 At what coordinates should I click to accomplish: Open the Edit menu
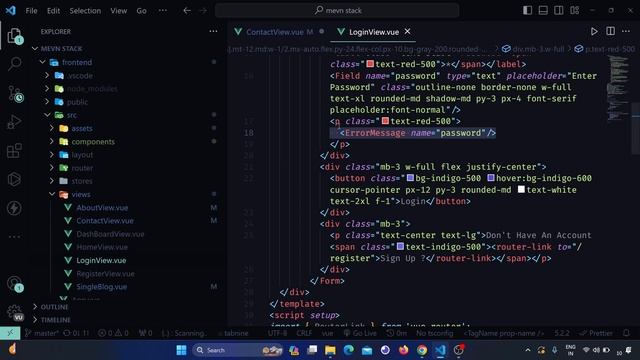click(x=53, y=11)
